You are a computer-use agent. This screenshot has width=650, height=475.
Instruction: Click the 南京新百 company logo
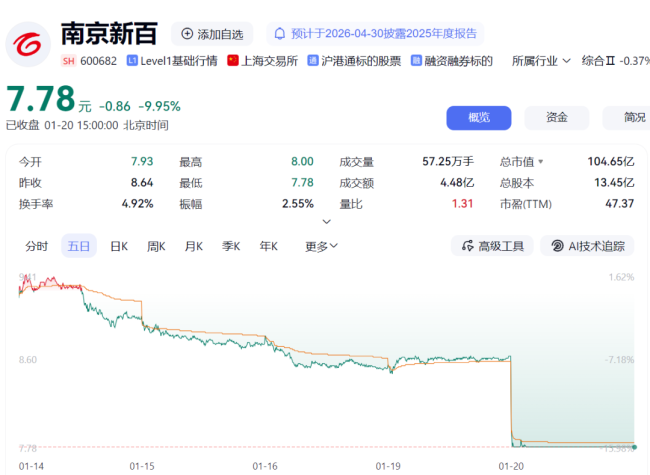[28, 44]
